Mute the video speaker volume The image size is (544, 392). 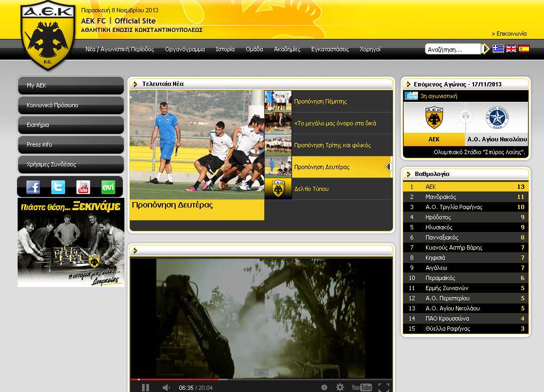(x=166, y=388)
